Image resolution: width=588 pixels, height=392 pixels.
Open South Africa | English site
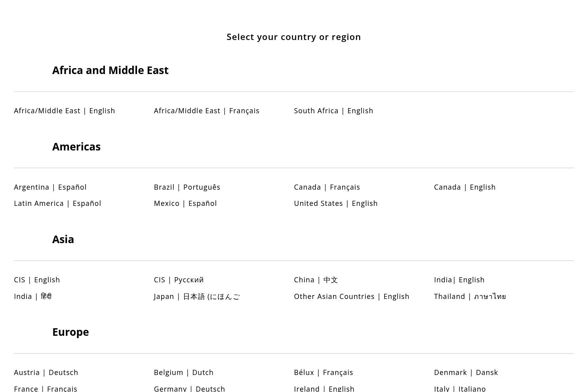(333, 111)
